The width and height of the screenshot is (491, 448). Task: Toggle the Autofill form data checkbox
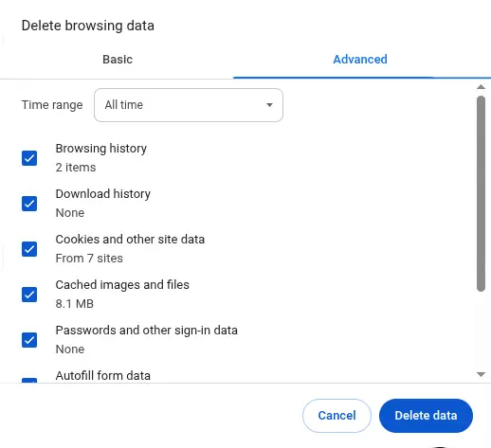tap(29, 380)
